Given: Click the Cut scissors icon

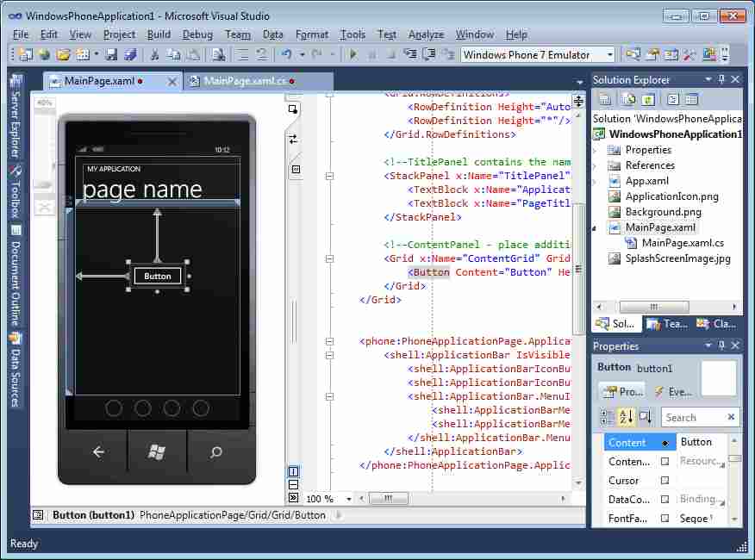Looking at the screenshot, I should click(154, 54).
